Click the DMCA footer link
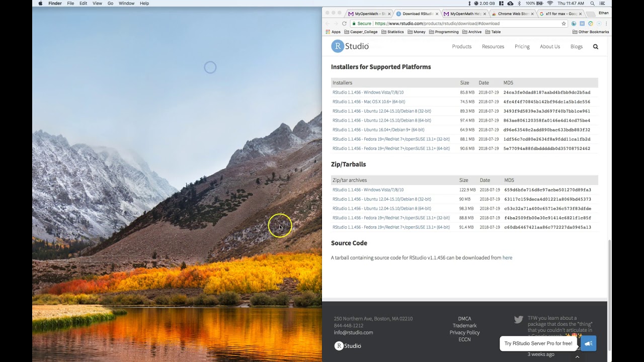This screenshot has height=362, width=644. coord(464,319)
